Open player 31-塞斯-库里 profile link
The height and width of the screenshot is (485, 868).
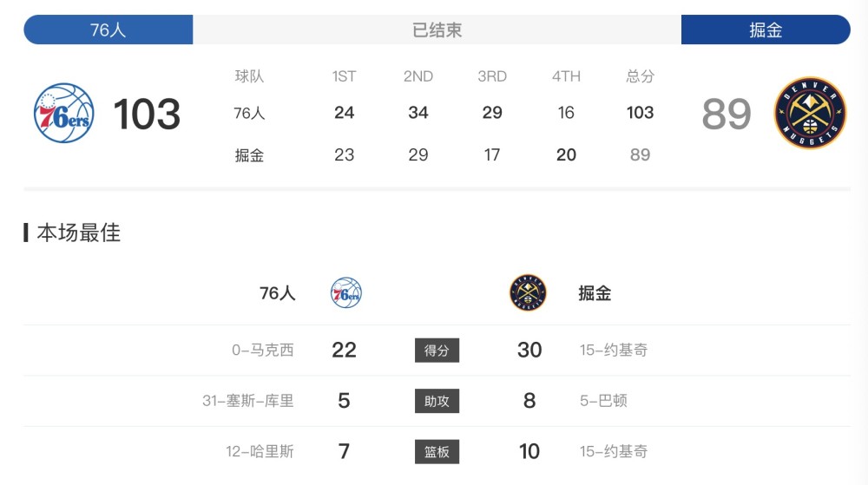point(247,401)
